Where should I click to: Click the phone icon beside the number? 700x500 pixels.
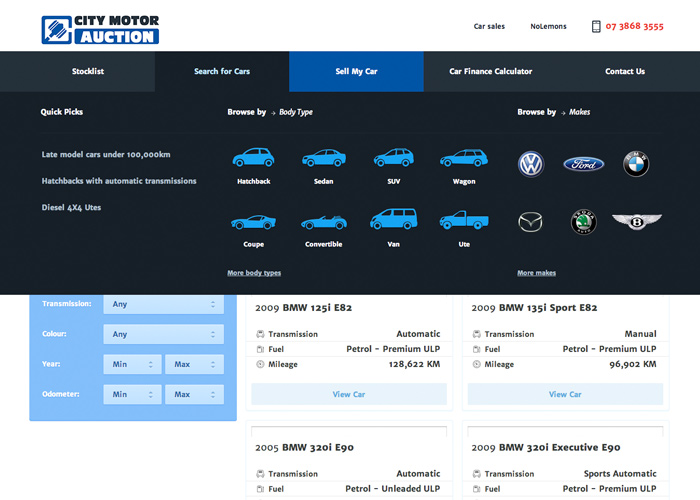tap(596, 26)
